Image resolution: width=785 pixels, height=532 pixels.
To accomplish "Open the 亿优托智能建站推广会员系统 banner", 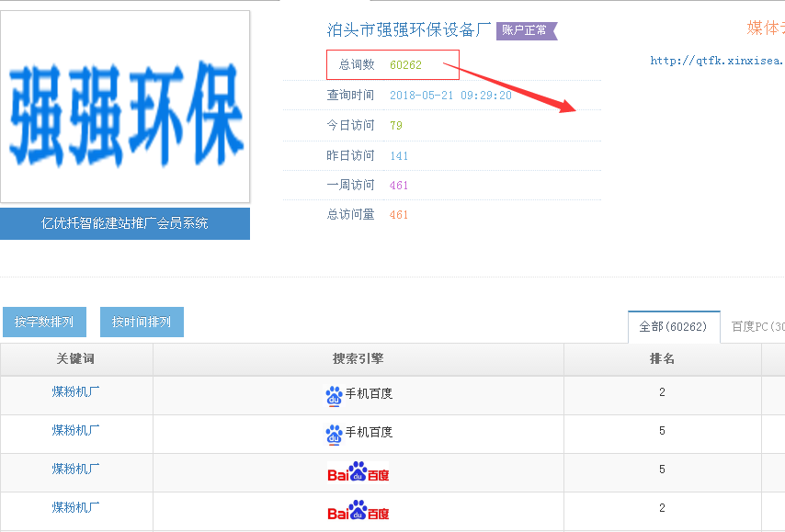I will (x=125, y=223).
